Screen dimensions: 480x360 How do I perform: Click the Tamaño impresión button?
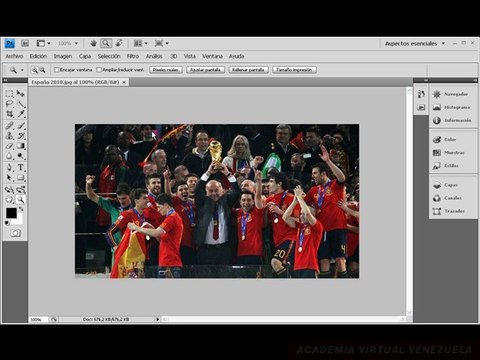click(x=294, y=70)
